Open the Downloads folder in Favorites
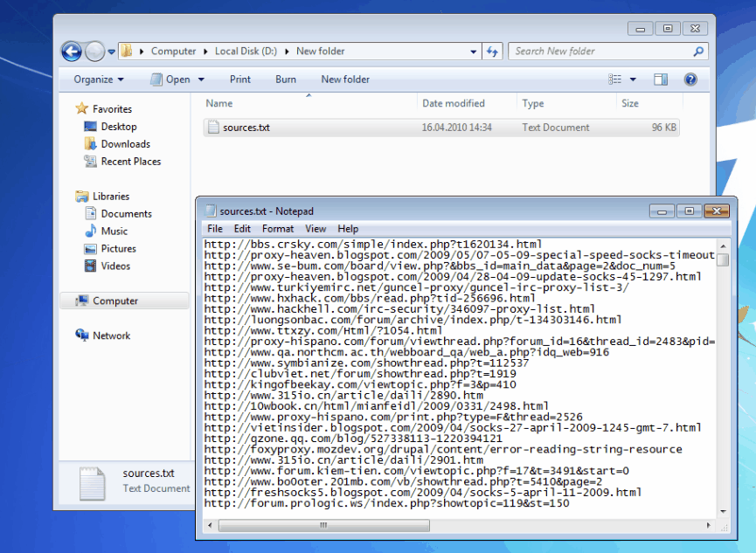The image size is (756, 553). (x=125, y=144)
